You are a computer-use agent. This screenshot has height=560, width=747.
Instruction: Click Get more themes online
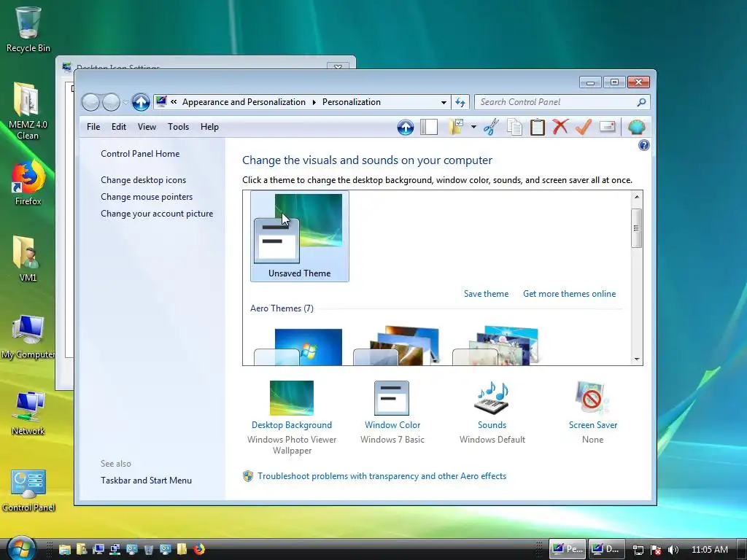click(x=569, y=294)
